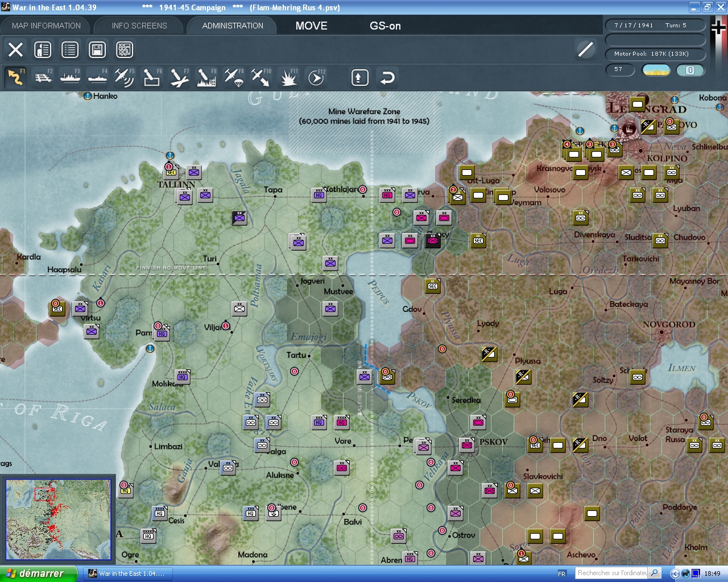This screenshot has width=728, height=582.
Task: Click the light-blue 0 indicator pill
Action: [690, 70]
